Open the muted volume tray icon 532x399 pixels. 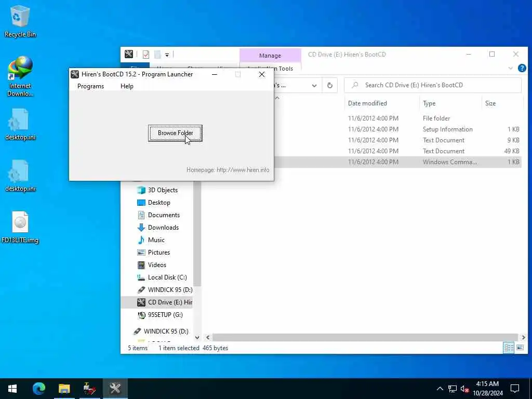tap(464, 389)
